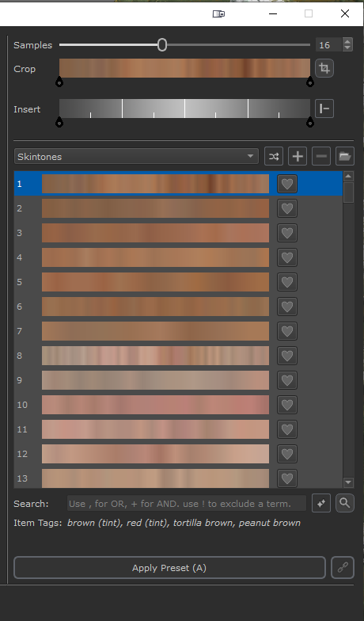The width and height of the screenshot is (364, 621).
Task: Click the sparkle icon beside search field
Action: [x=321, y=504]
